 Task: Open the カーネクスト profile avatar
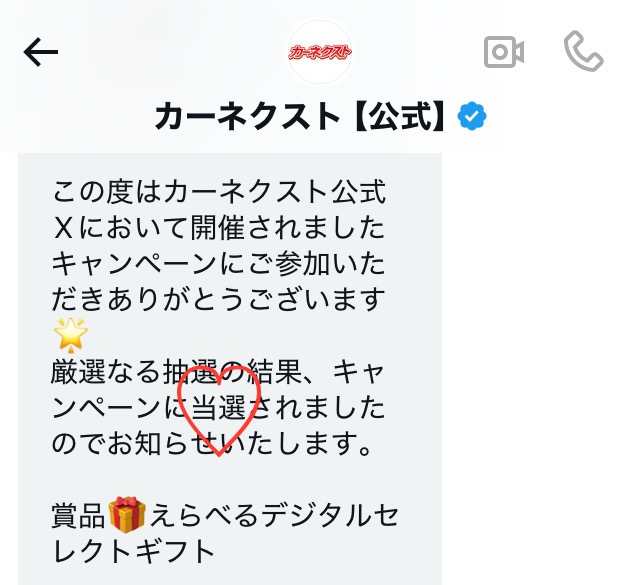point(320,52)
